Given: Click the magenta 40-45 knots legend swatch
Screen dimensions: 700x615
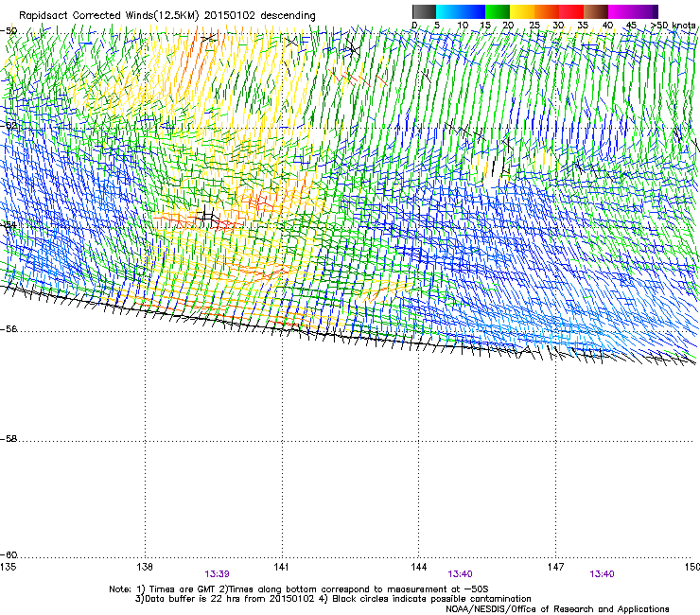Looking at the screenshot, I should [621, 11].
